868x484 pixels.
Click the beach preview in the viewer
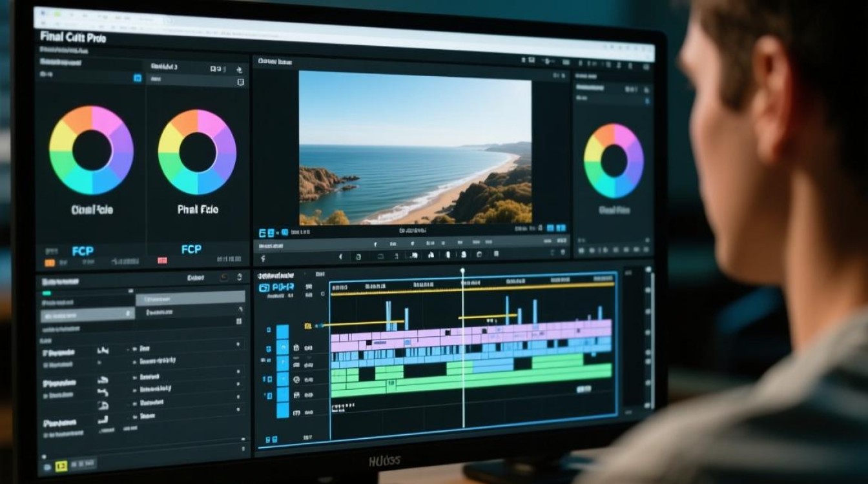click(415, 147)
